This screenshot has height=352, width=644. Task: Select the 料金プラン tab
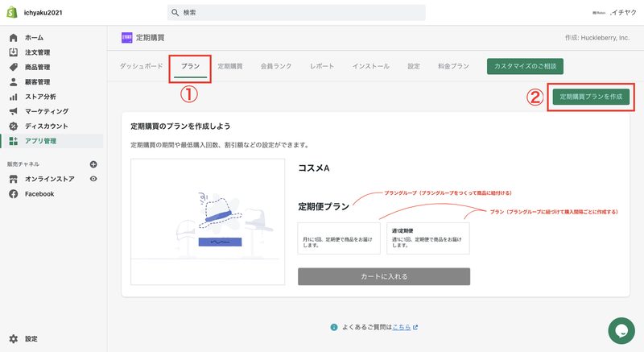click(453, 66)
